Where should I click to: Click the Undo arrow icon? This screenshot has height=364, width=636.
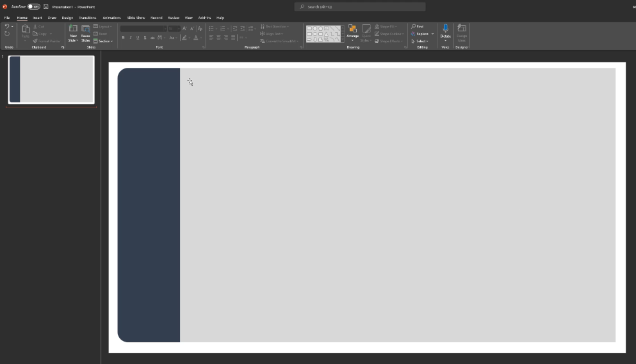[x=7, y=26]
